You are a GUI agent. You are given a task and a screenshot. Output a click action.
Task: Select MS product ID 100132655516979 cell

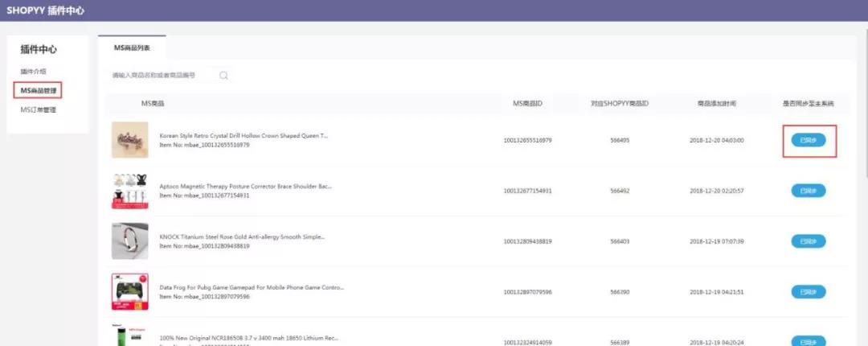[x=527, y=140]
